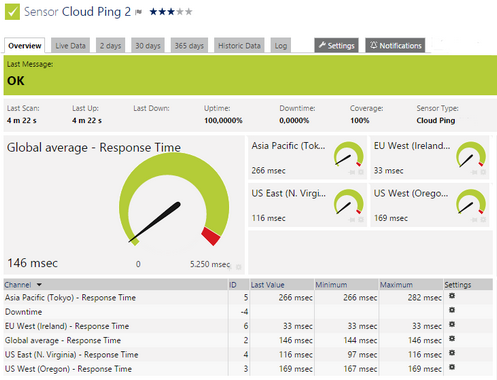The height and width of the screenshot is (380, 497).
Task: Open gear settings in EU West gauge tile
Action: 483,172
